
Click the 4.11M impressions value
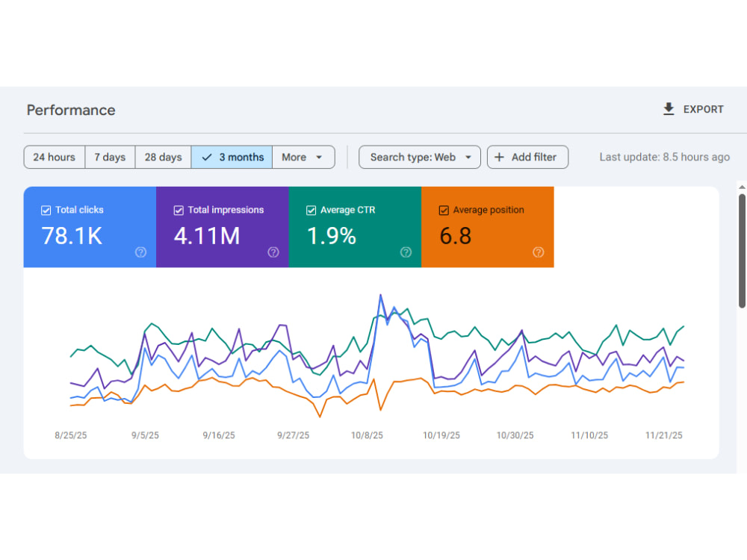point(207,236)
